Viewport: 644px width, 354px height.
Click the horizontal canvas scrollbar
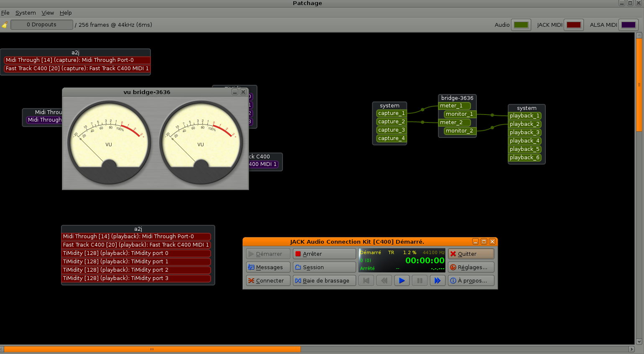[152, 349]
